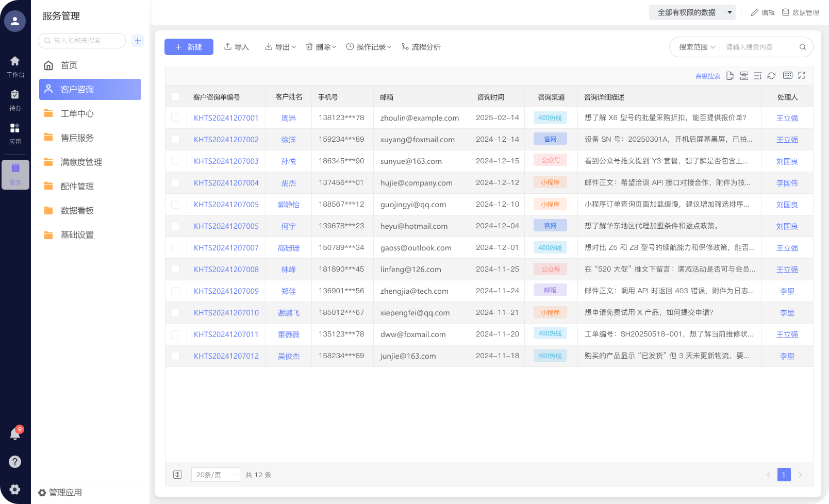Open 操作记录 dropdown
This screenshot has height=504, width=829.
click(369, 47)
